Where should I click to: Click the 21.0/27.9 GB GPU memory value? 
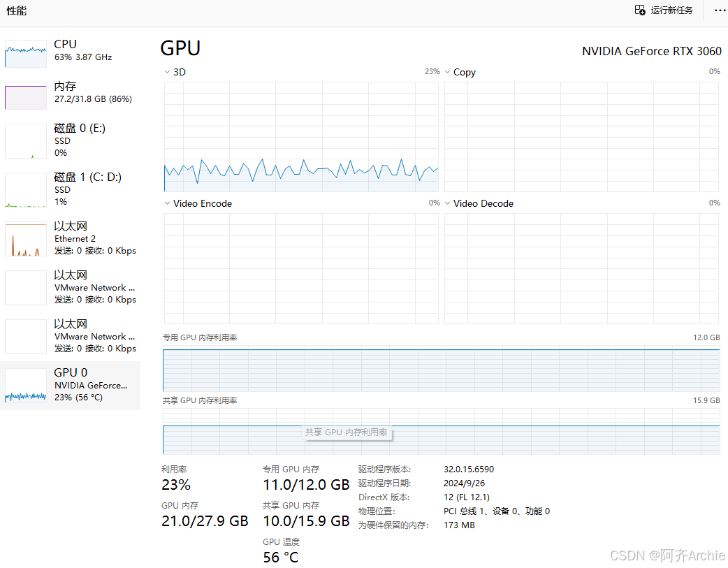click(x=205, y=521)
